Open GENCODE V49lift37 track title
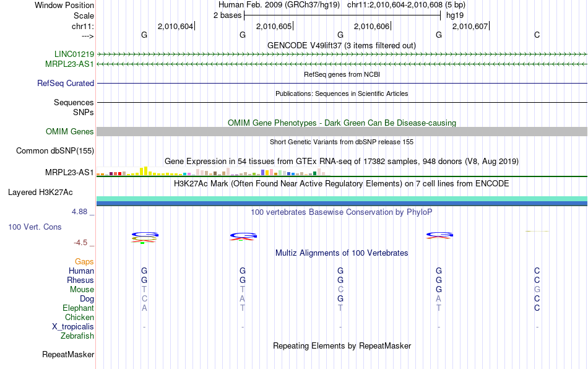 click(x=341, y=45)
